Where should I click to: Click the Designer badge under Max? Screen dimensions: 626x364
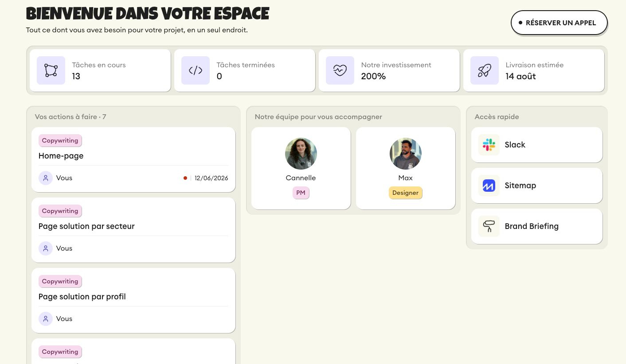click(x=406, y=193)
